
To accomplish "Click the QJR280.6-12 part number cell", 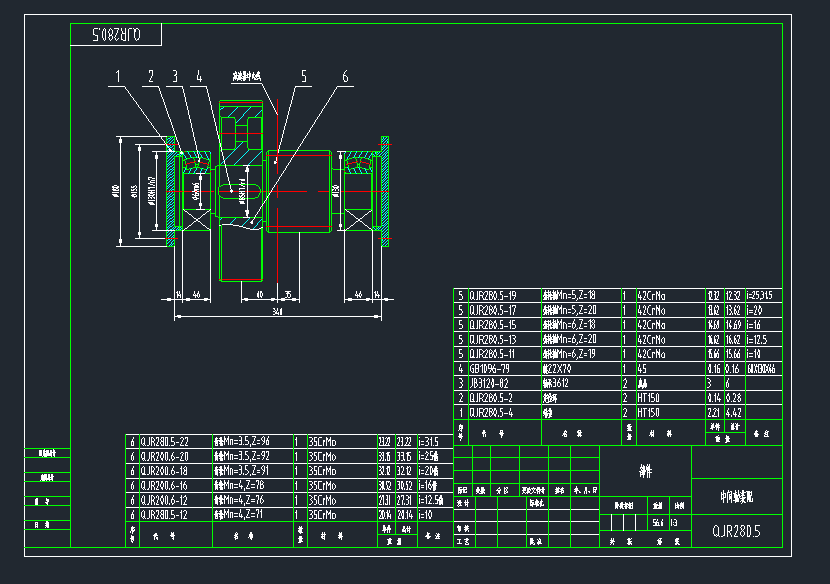I will click(x=175, y=500).
